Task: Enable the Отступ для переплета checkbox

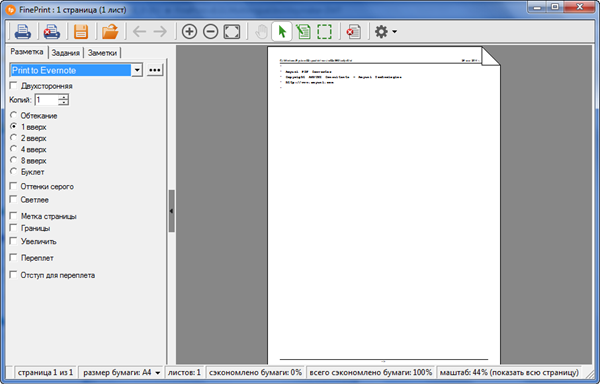Action: [x=13, y=275]
